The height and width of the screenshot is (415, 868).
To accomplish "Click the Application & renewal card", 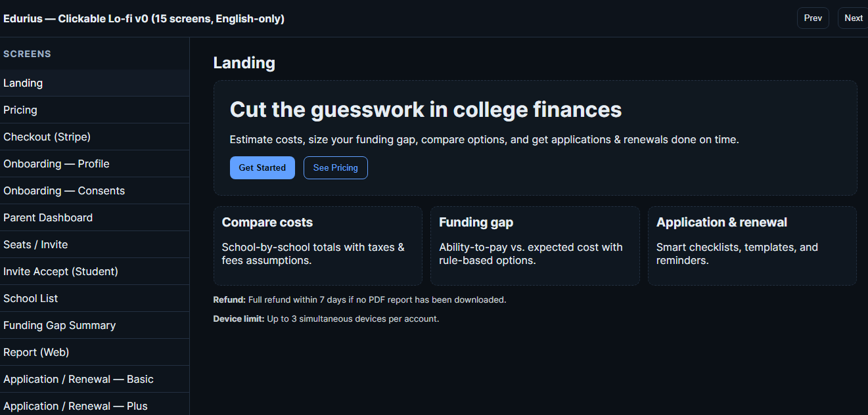I will [752, 246].
